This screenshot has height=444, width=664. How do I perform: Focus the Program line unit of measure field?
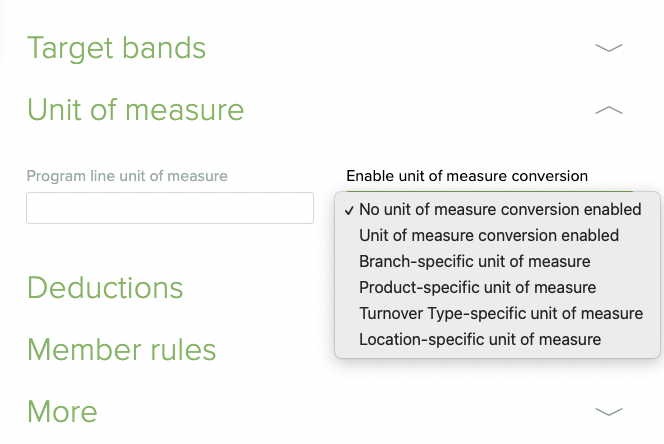pyautogui.click(x=170, y=208)
